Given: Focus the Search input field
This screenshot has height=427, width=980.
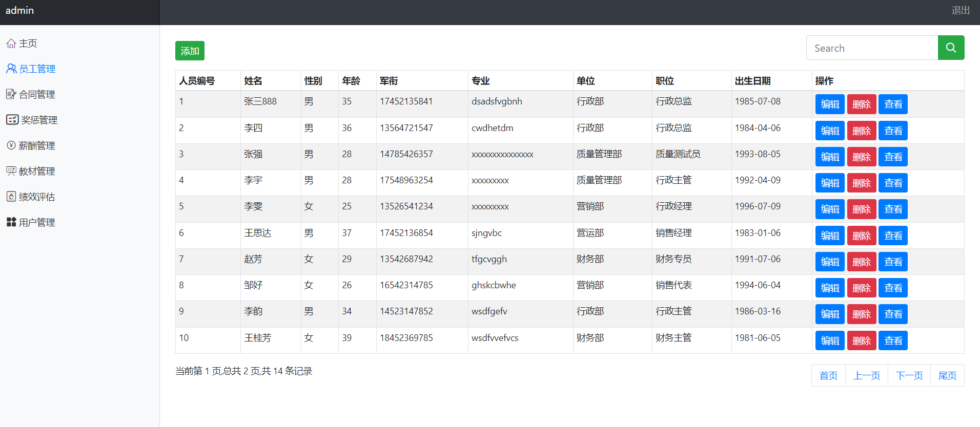Looking at the screenshot, I should [872, 48].
